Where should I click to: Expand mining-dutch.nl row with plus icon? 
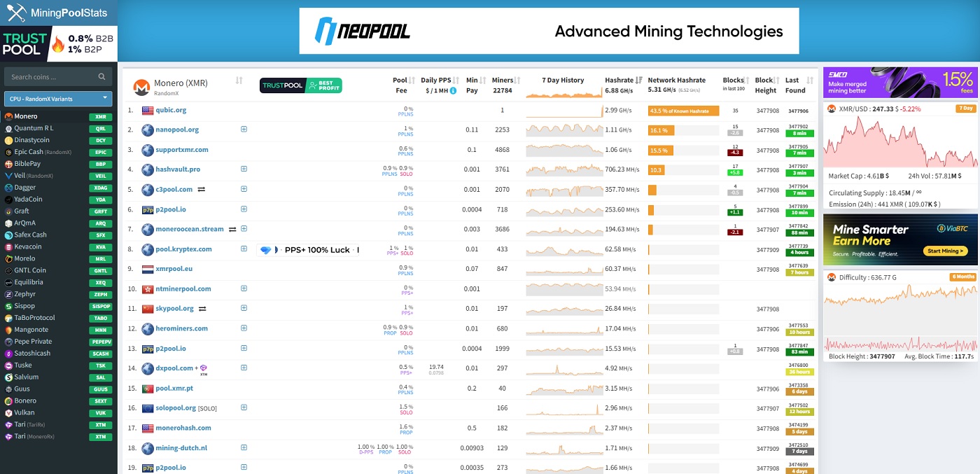coord(244,447)
